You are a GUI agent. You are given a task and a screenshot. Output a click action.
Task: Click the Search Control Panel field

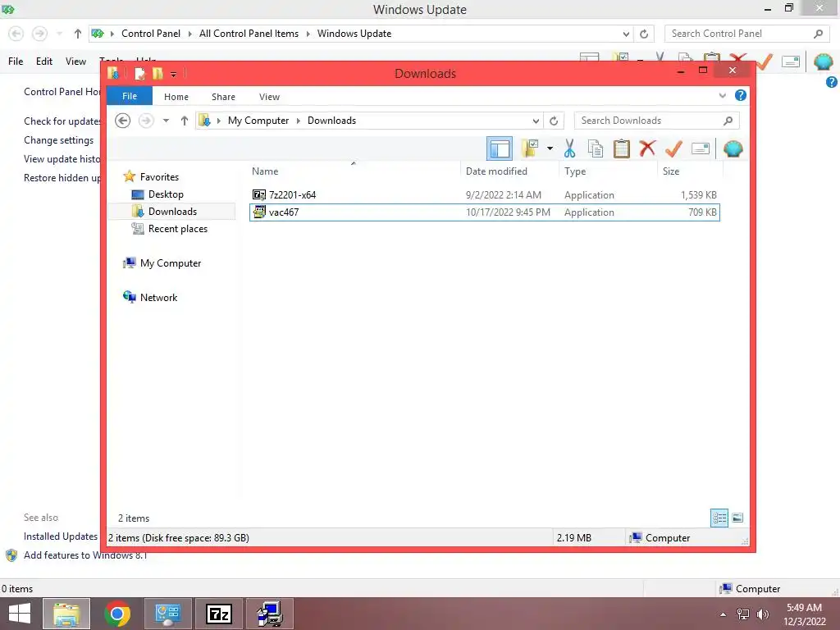click(x=746, y=33)
